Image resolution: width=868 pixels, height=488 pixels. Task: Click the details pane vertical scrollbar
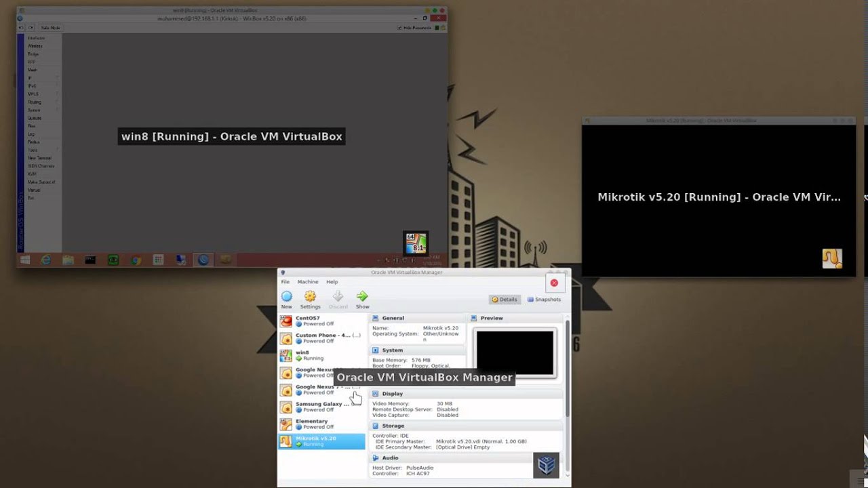pos(567,369)
